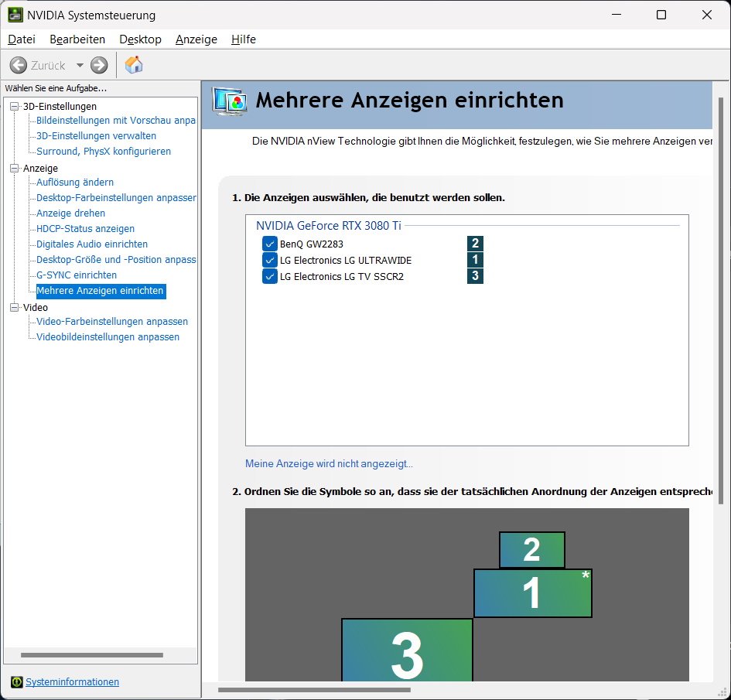This screenshot has height=700, width=731.
Task: Select display 2 in arrangement area
Action: [532, 550]
